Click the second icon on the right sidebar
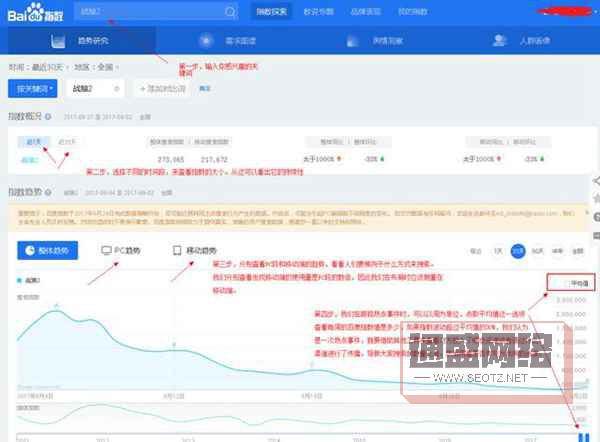 pyautogui.click(x=596, y=199)
